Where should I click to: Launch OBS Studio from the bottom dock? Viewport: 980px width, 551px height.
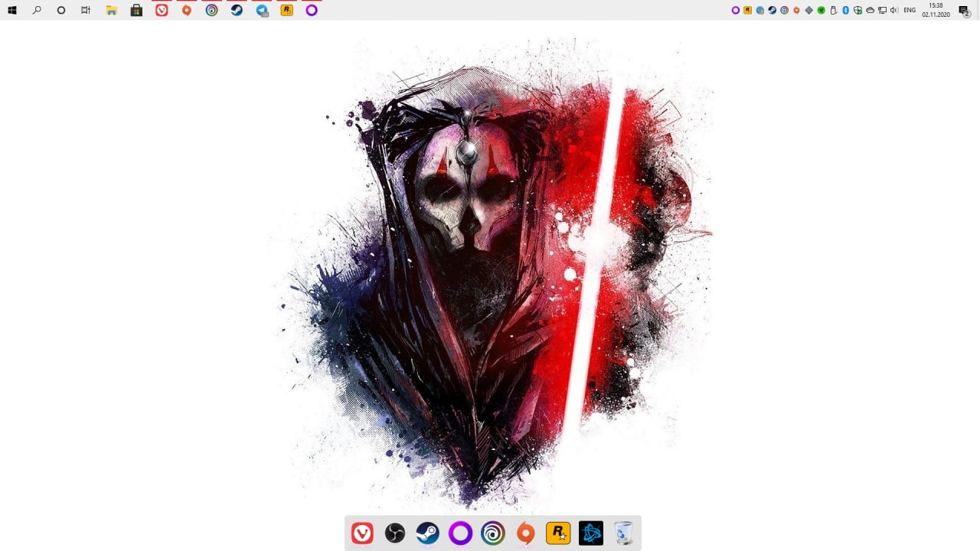coord(395,533)
